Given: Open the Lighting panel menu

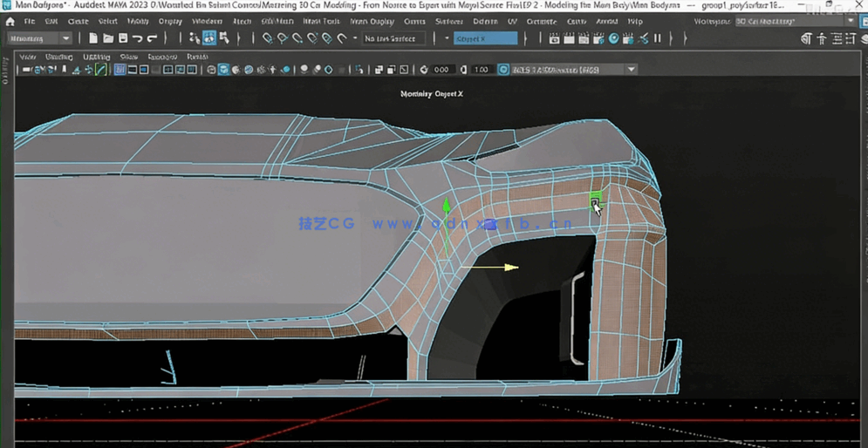Looking at the screenshot, I should coord(97,57).
